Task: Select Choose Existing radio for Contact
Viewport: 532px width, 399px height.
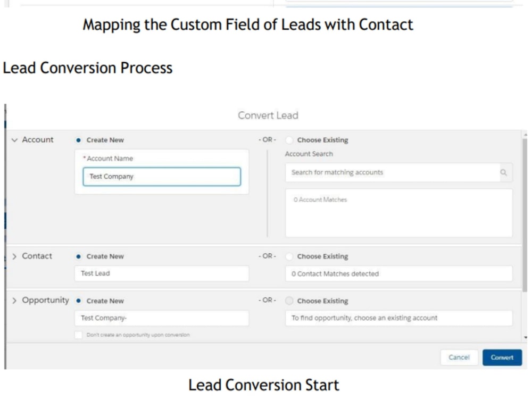Action: point(289,256)
